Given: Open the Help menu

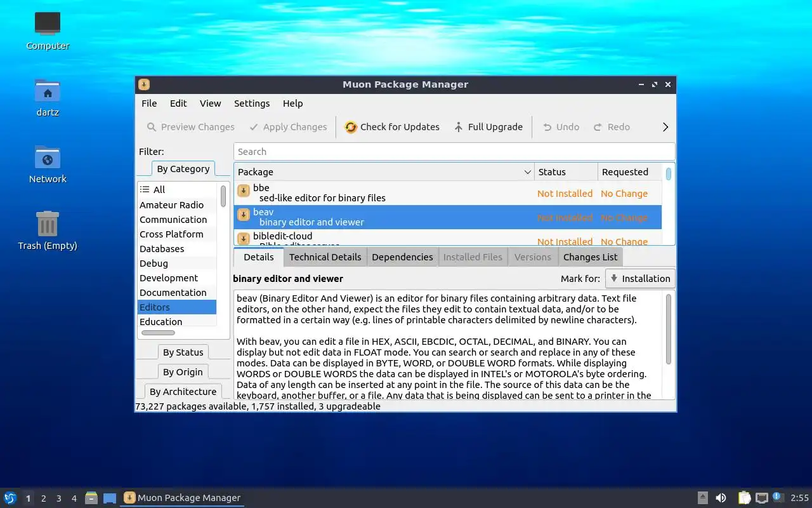Looking at the screenshot, I should point(292,104).
